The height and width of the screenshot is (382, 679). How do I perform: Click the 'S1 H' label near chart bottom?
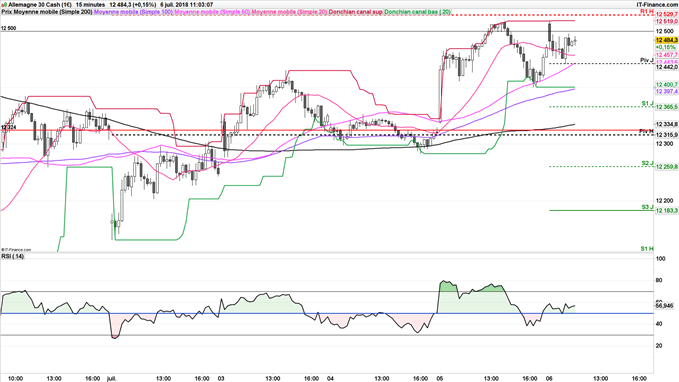click(x=647, y=249)
